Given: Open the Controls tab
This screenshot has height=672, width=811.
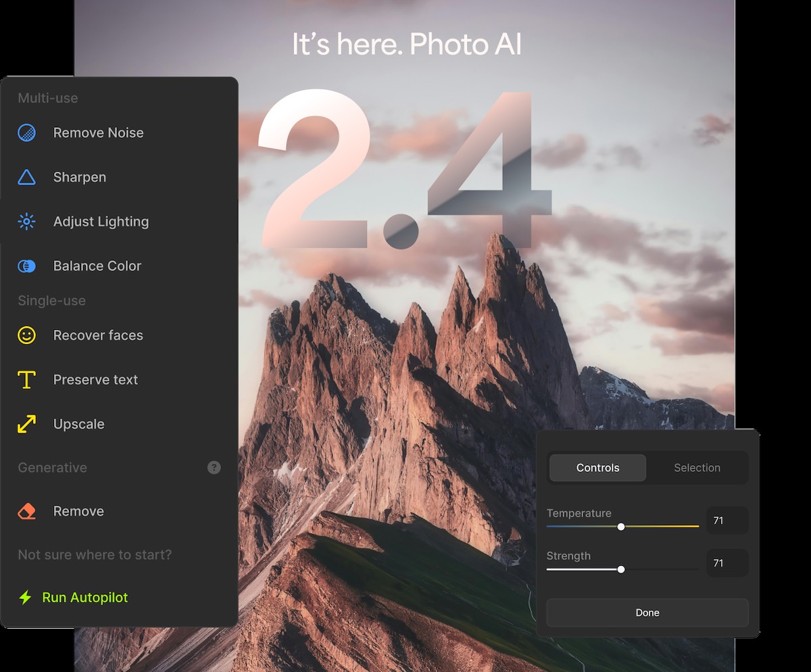Looking at the screenshot, I should tap(597, 468).
